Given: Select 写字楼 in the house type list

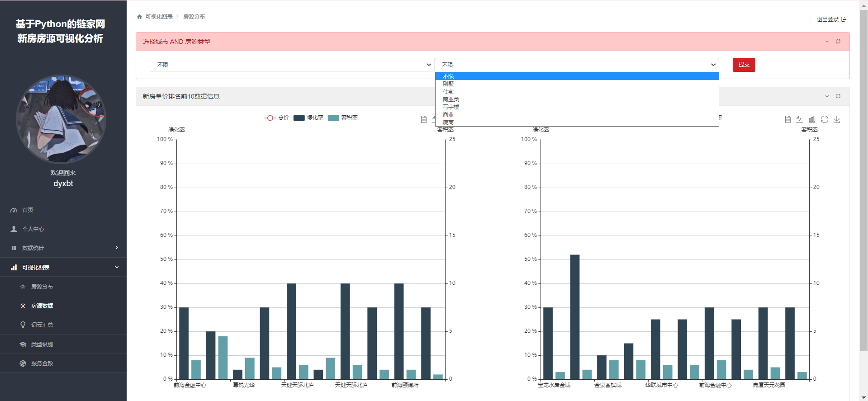Looking at the screenshot, I should [577, 107].
